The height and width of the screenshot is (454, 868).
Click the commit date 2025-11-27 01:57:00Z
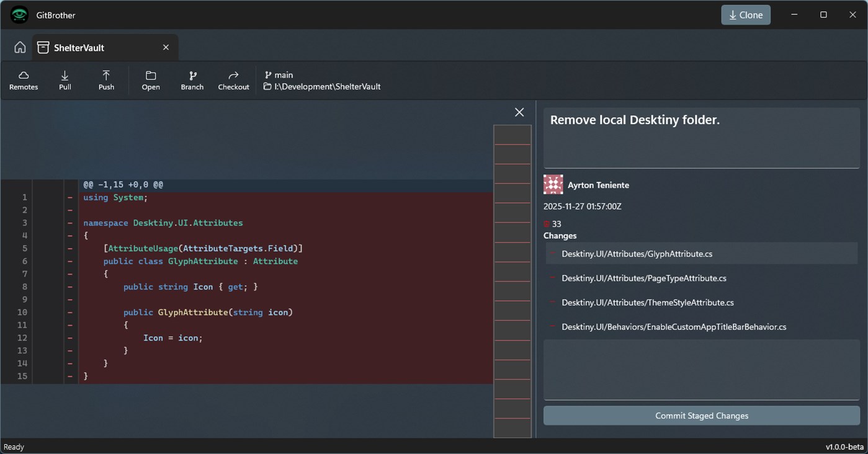583,207
